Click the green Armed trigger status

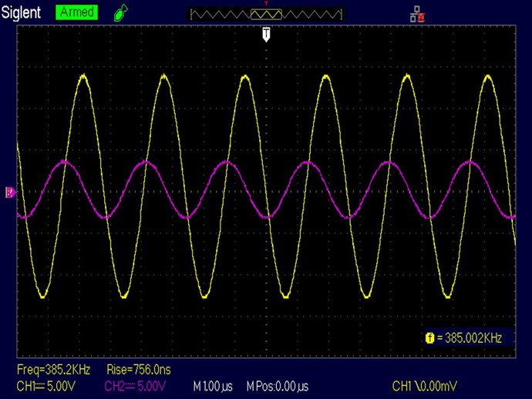point(77,12)
